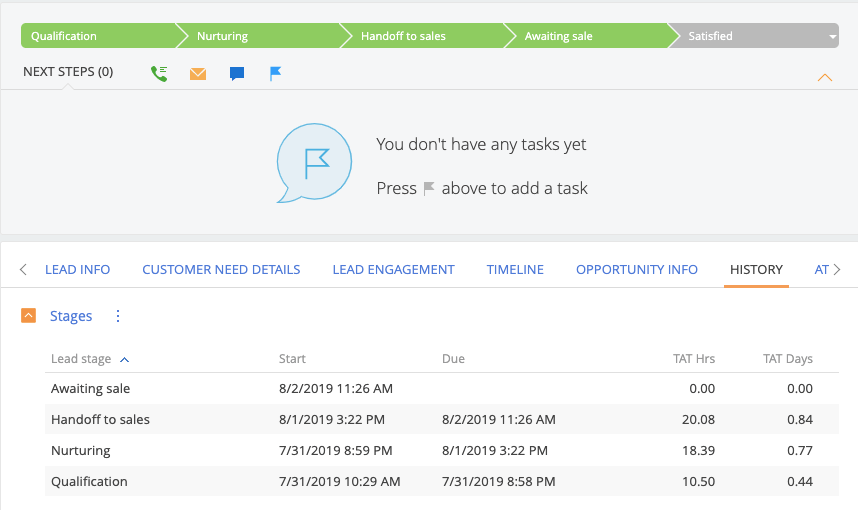Viewport: 858px width, 510px height.
Task: Click the large flag speech bubble illustration
Action: click(x=313, y=163)
